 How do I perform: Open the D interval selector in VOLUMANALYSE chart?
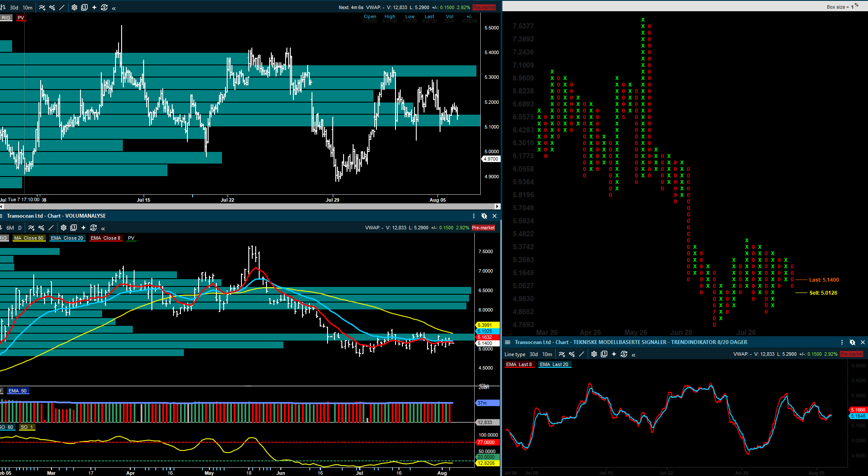pyautogui.click(x=20, y=228)
